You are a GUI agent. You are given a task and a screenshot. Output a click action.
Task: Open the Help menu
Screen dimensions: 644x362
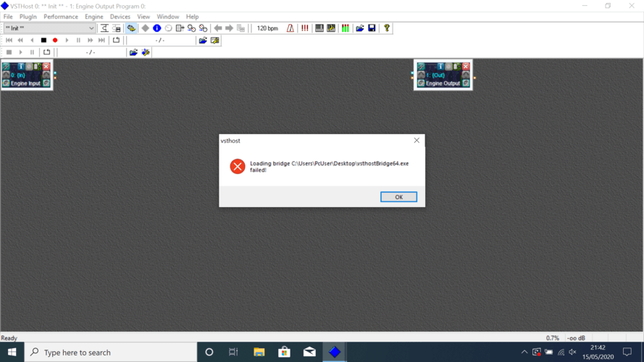click(192, 17)
